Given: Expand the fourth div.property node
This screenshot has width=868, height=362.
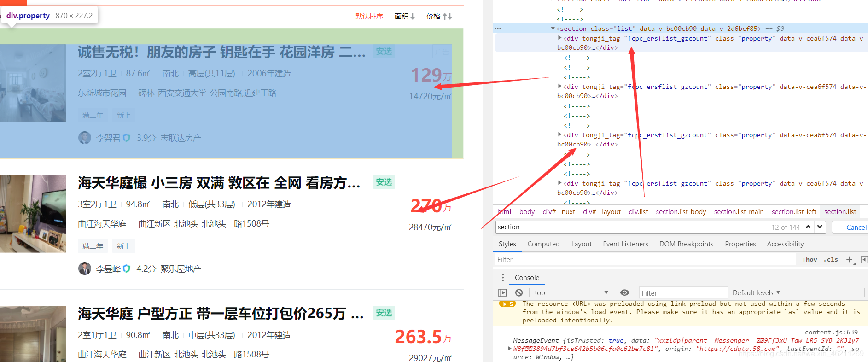Looking at the screenshot, I should [x=559, y=183].
